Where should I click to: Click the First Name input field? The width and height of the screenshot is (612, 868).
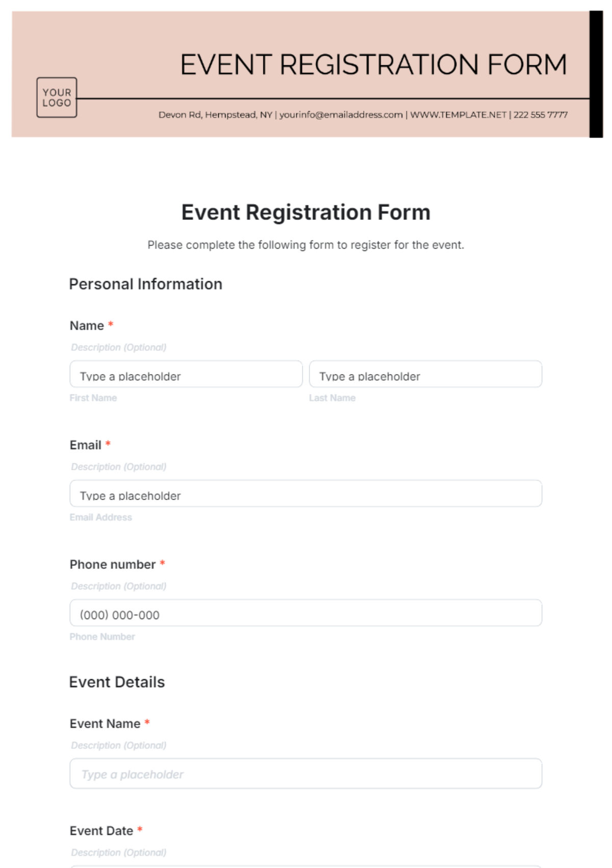(x=186, y=375)
